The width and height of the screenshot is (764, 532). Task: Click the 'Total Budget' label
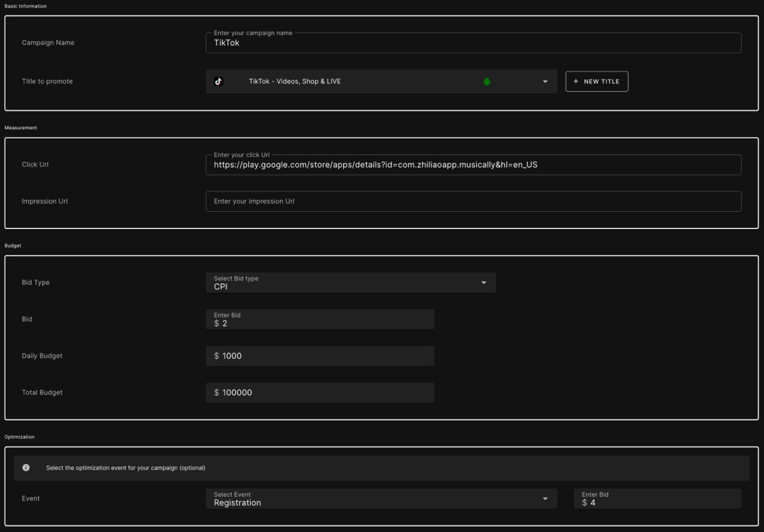(x=42, y=393)
